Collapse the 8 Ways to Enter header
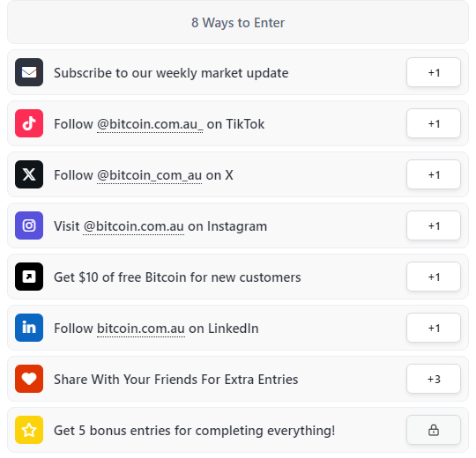Image resolution: width=476 pixels, height=458 pixels. (238, 22)
